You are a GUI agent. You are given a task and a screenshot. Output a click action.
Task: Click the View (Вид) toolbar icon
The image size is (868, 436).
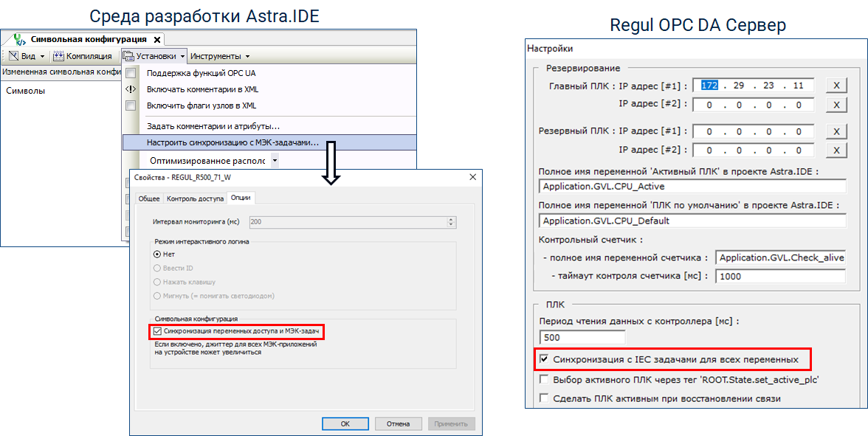[13, 56]
